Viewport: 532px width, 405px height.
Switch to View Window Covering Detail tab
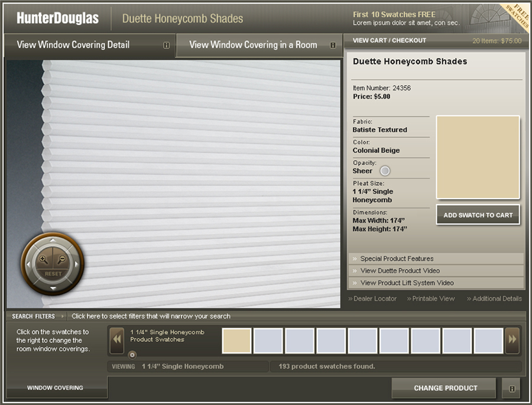tap(90, 45)
